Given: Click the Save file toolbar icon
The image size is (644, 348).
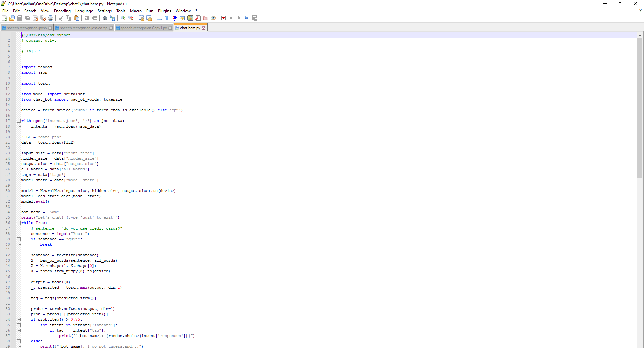Looking at the screenshot, I should pyautogui.click(x=20, y=18).
